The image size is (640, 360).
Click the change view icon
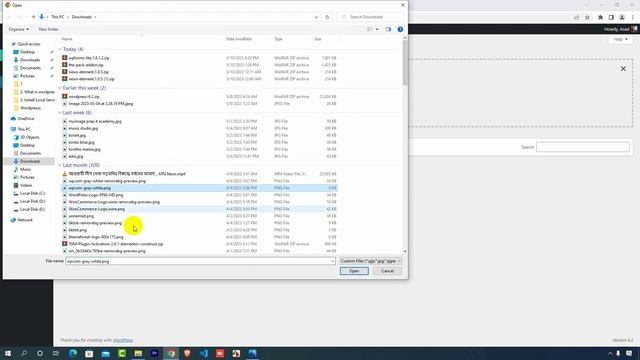(370, 29)
